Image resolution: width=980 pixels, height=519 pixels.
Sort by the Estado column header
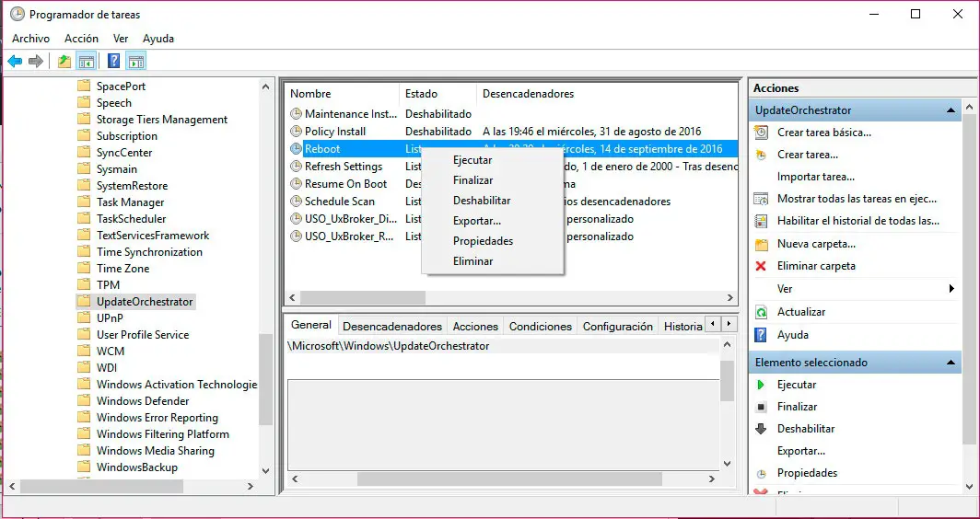[437, 94]
